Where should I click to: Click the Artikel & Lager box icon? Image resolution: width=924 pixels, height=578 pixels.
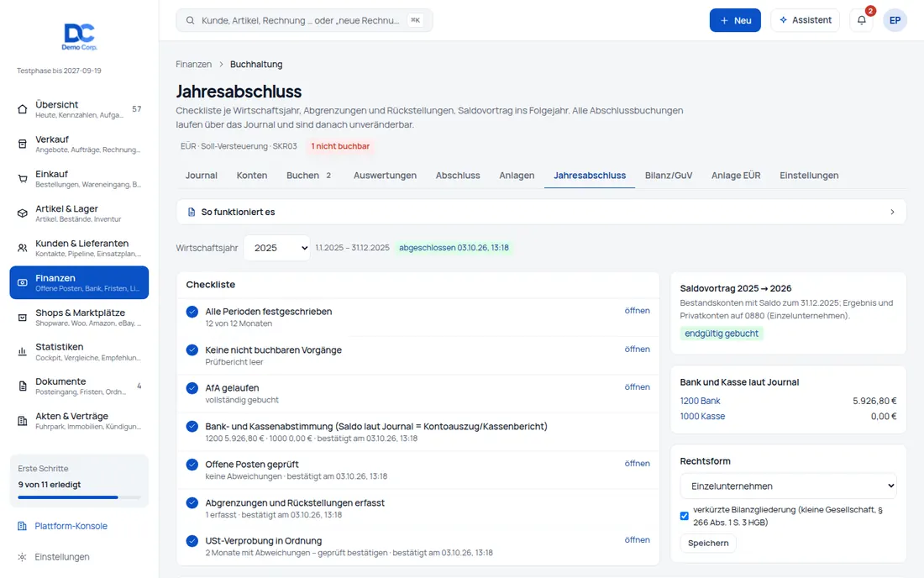pyautogui.click(x=23, y=213)
